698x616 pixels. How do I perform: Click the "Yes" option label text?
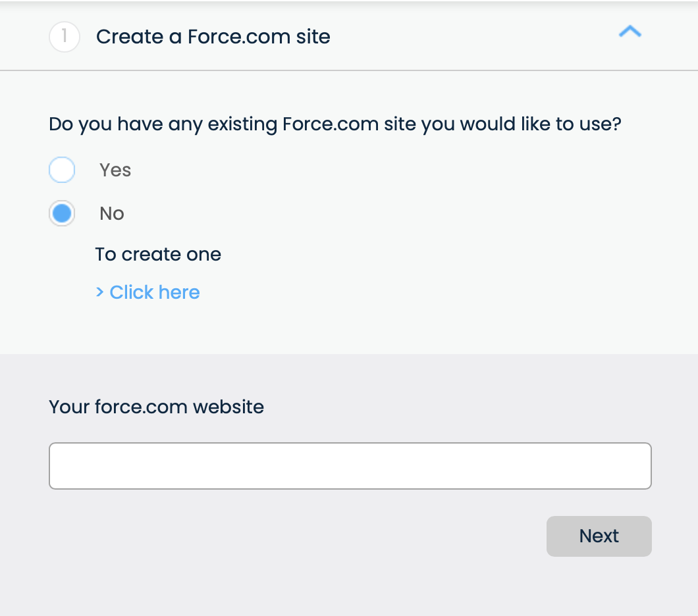[x=115, y=170]
